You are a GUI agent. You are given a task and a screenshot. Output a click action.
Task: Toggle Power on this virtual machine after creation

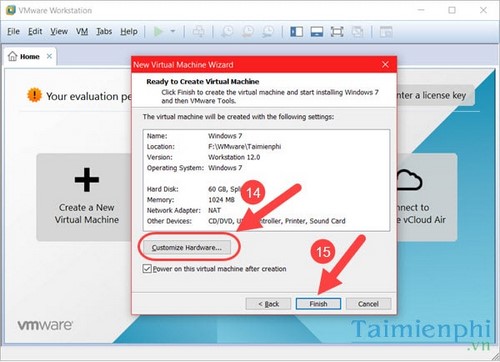147,269
